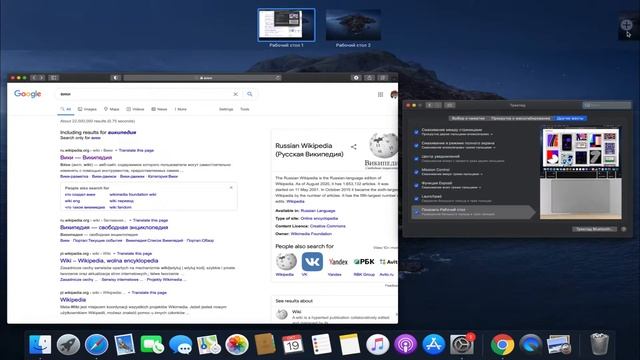
Task: Open Google More search filters
Action: (x=180, y=109)
